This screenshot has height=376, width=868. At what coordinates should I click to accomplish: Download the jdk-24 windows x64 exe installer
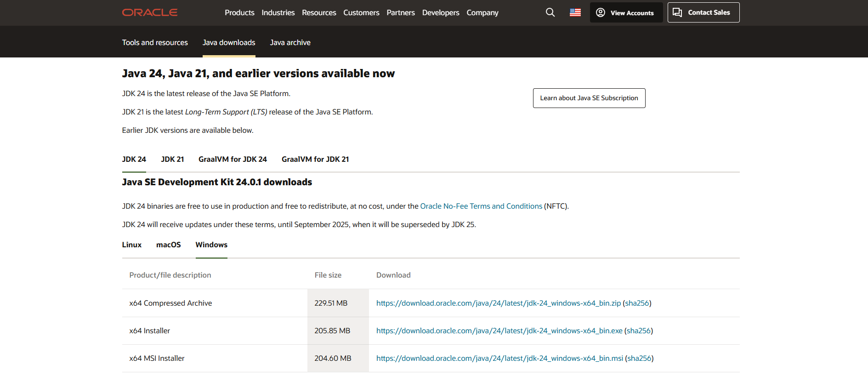[x=499, y=330]
